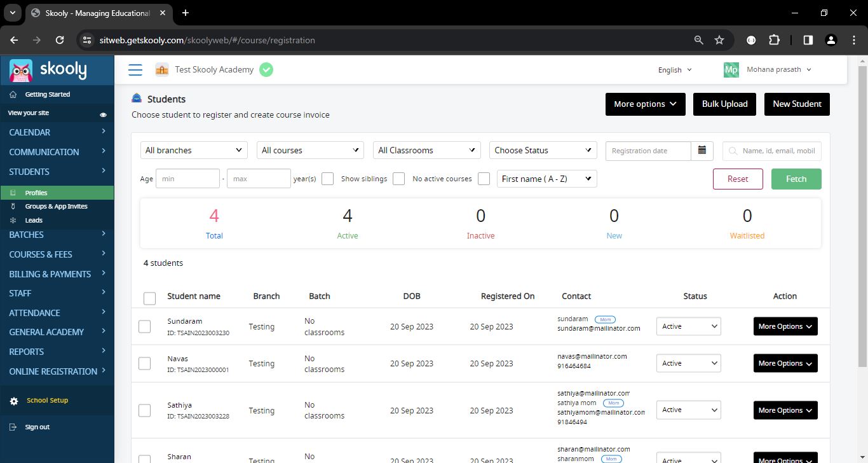
Task: Go back with browser back arrow
Action: pos(14,40)
